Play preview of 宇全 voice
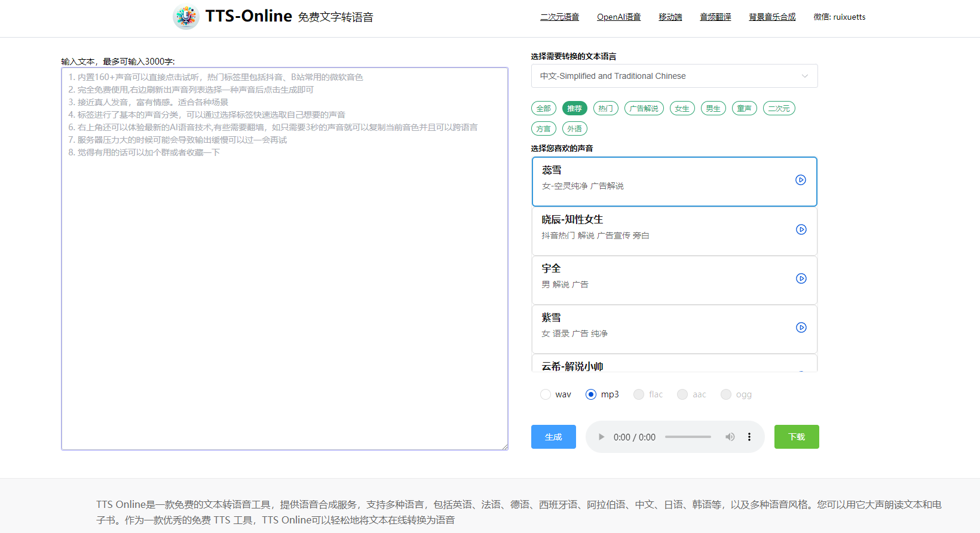 coord(801,278)
